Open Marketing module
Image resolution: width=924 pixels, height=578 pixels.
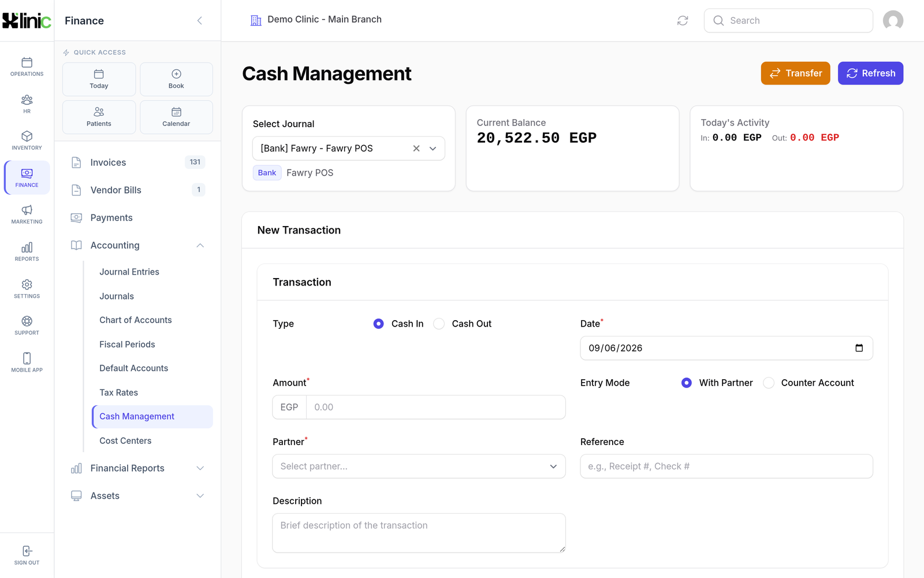tap(27, 215)
